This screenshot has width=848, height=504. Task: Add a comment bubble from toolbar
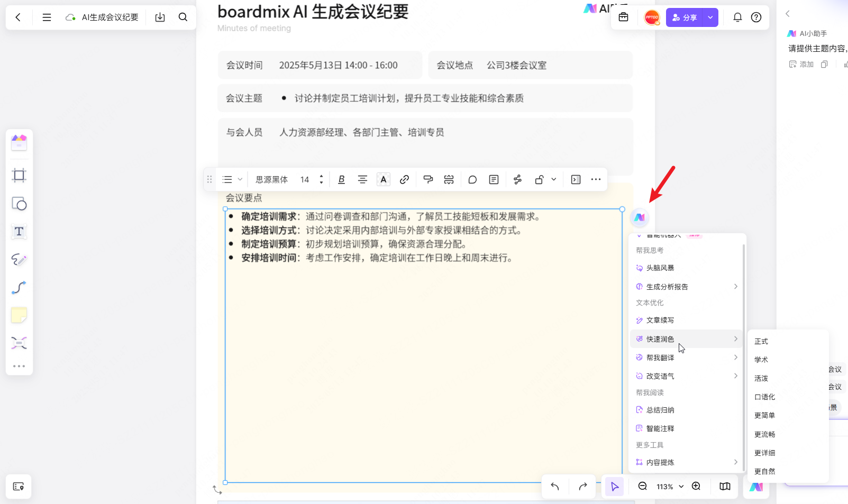[x=472, y=180]
